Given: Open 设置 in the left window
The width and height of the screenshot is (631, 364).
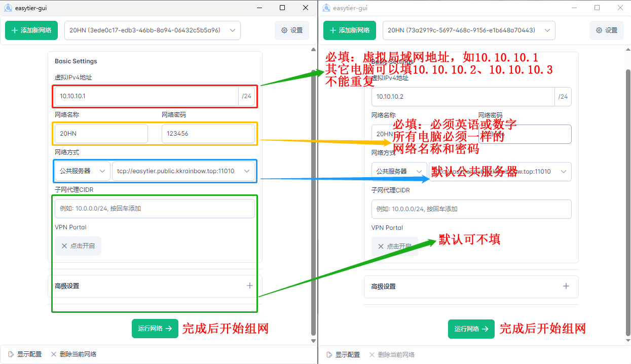Looking at the screenshot, I should pos(292,30).
